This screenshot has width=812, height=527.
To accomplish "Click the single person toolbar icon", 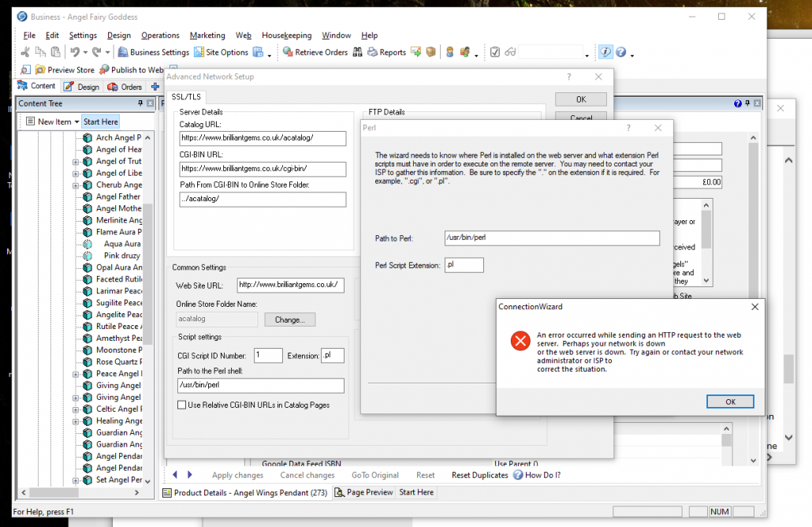I will (449, 52).
